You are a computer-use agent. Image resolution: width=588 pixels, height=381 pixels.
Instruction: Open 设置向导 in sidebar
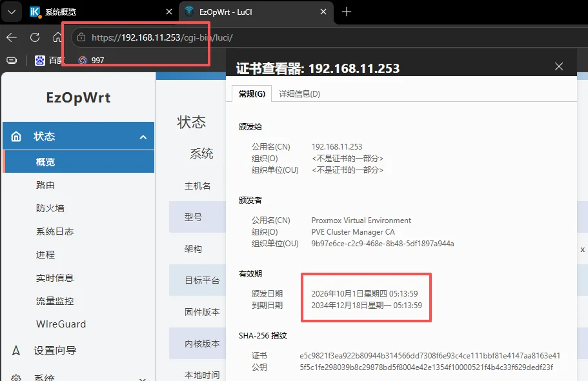click(x=55, y=351)
